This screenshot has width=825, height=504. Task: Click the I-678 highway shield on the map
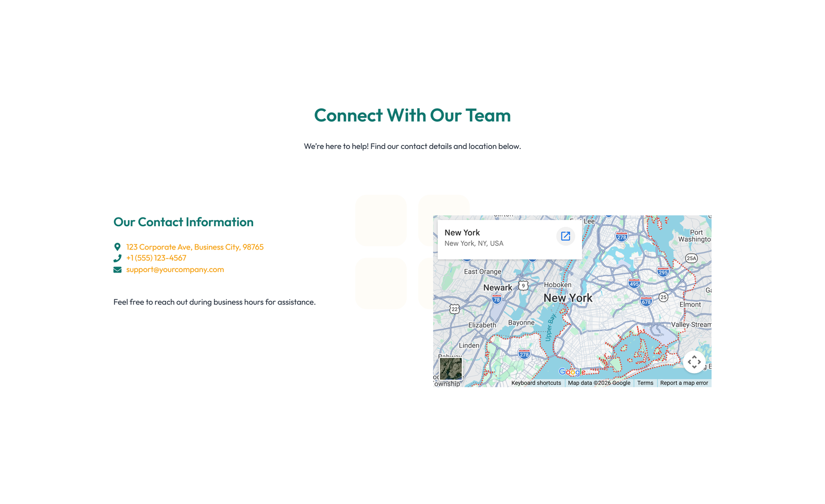(x=646, y=301)
